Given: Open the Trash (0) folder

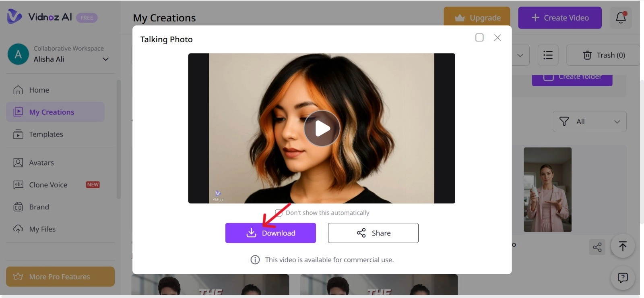Looking at the screenshot, I should click(604, 55).
